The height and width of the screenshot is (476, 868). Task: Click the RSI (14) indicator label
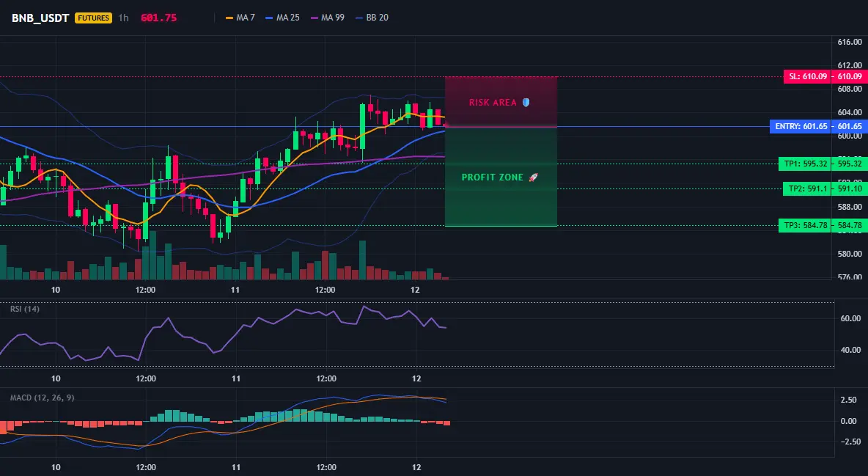pos(25,309)
